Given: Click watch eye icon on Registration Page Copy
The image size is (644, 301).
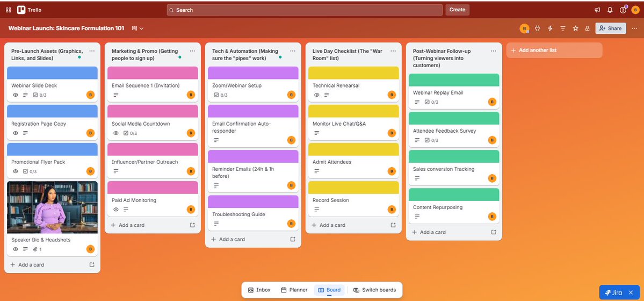Looking at the screenshot, I should pyautogui.click(x=16, y=133).
